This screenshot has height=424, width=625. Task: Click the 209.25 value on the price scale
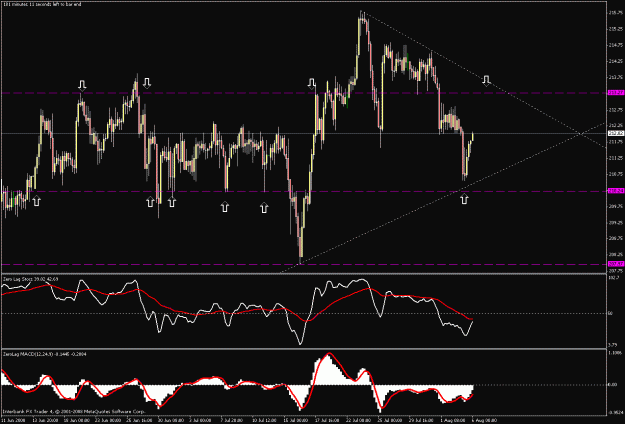[x=616, y=222]
